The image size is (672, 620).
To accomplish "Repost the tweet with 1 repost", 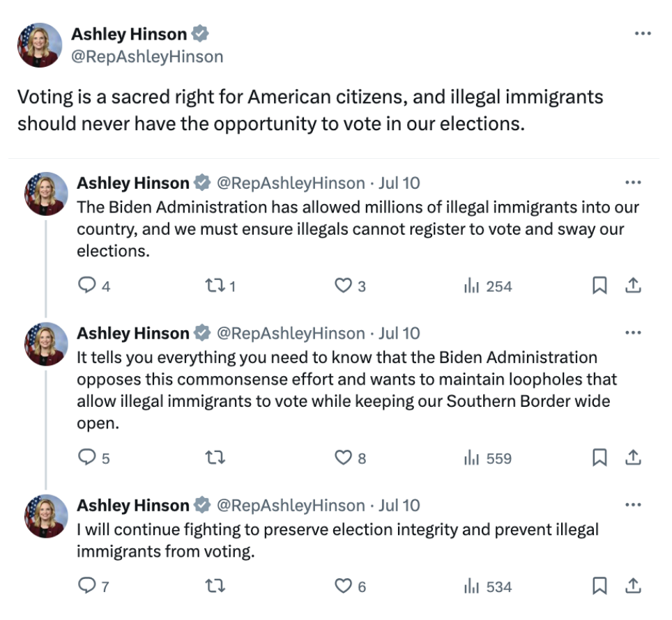I will (215, 286).
